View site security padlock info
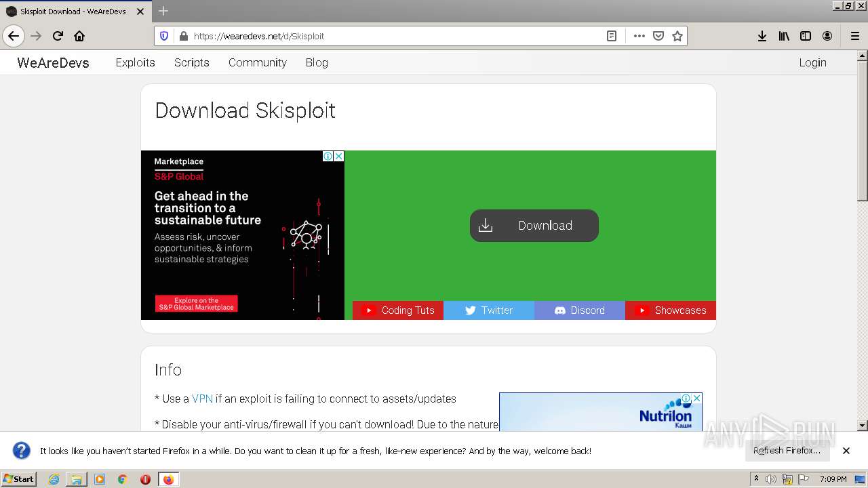This screenshot has width=868, height=488. click(x=182, y=36)
